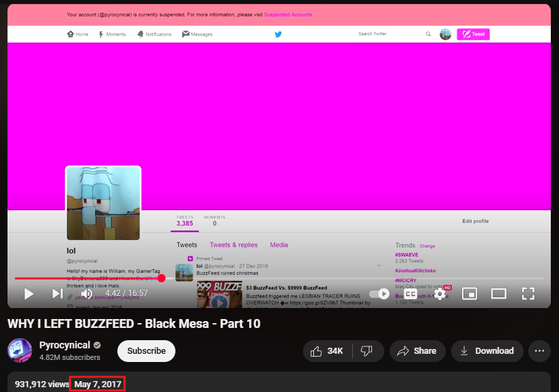Play the video
The image size is (559, 392).
pyautogui.click(x=29, y=294)
